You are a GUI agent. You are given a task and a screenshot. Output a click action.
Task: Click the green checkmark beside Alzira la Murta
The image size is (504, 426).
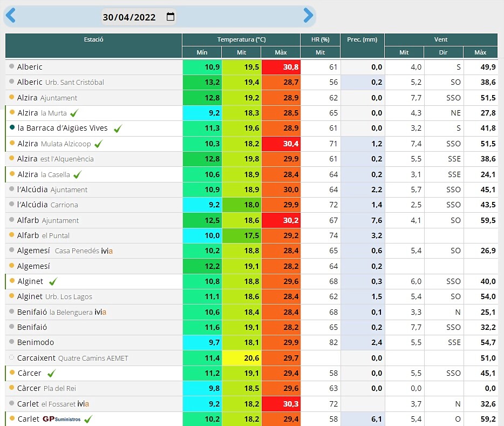74,113
